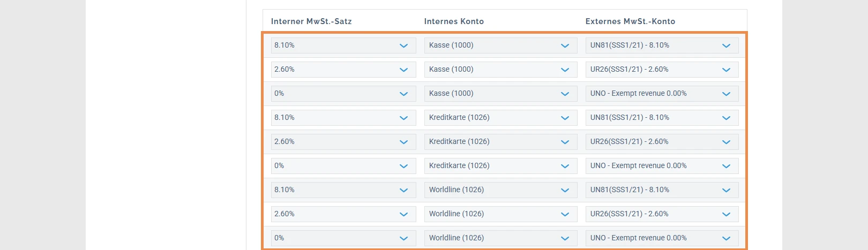The width and height of the screenshot is (868, 250).
Task: Expand the second row UR26(SSS1/21) - 2.60% dropdown
Action: coord(662,70)
